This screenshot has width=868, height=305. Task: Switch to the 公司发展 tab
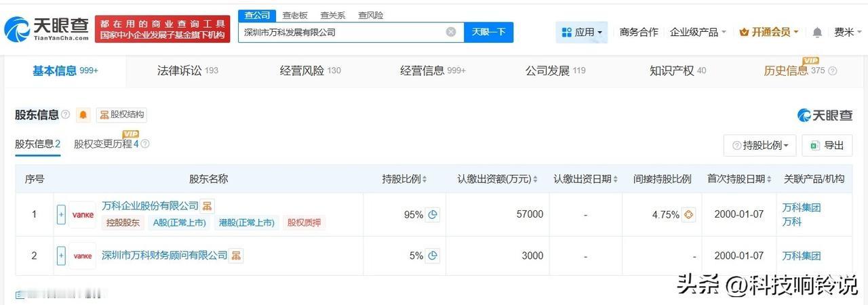tap(555, 70)
